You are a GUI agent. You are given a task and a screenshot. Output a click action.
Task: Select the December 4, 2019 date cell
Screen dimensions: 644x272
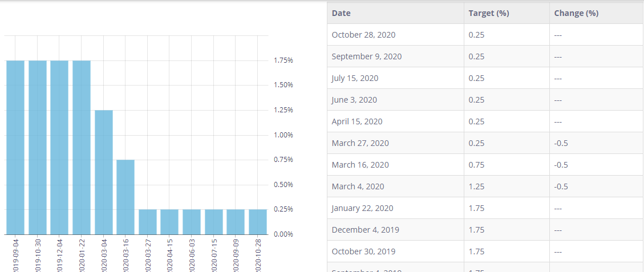[365, 230]
